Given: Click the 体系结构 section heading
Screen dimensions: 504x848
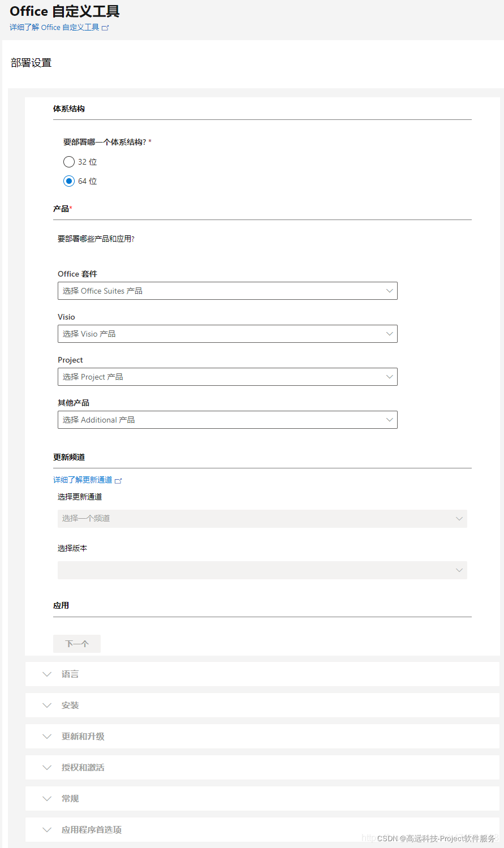Looking at the screenshot, I should coord(69,109).
